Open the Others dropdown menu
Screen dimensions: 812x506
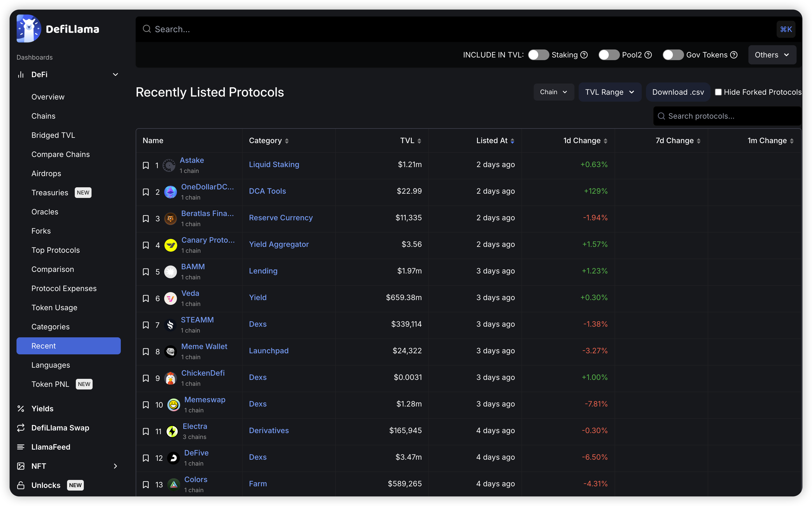[x=772, y=55]
